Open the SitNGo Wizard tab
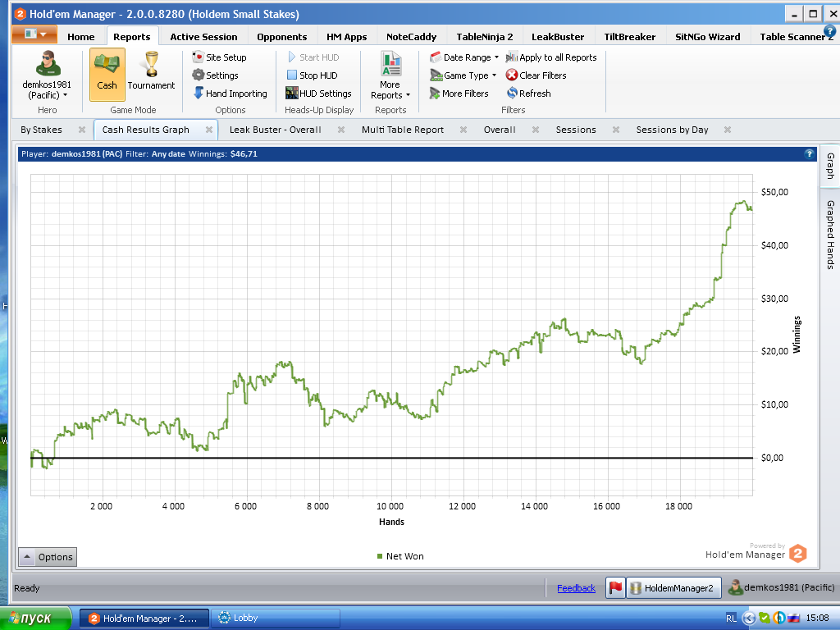This screenshot has height=630, width=840. [x=708, y=36]
